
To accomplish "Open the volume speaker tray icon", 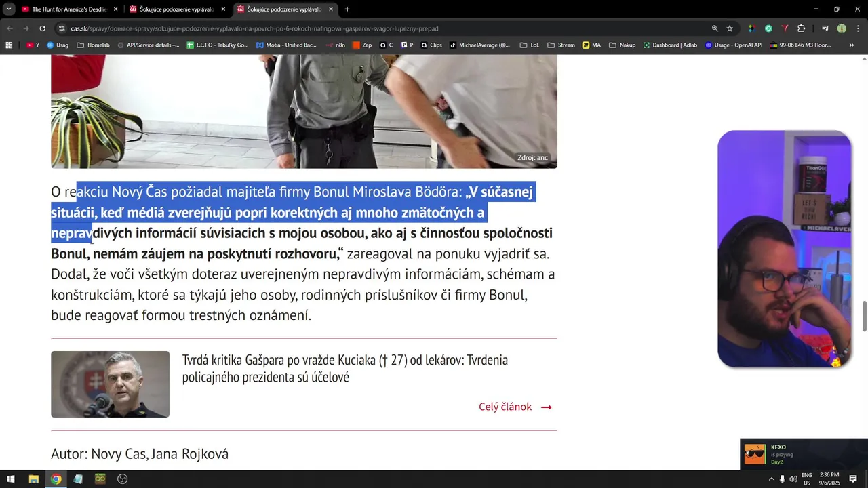I will (793, 479).
